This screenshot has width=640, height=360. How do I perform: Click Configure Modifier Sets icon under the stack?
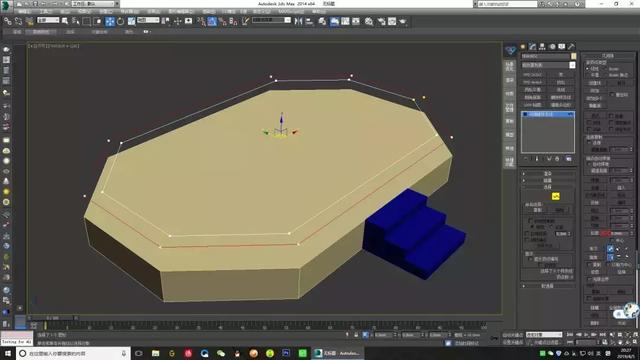tap(569, 158)
